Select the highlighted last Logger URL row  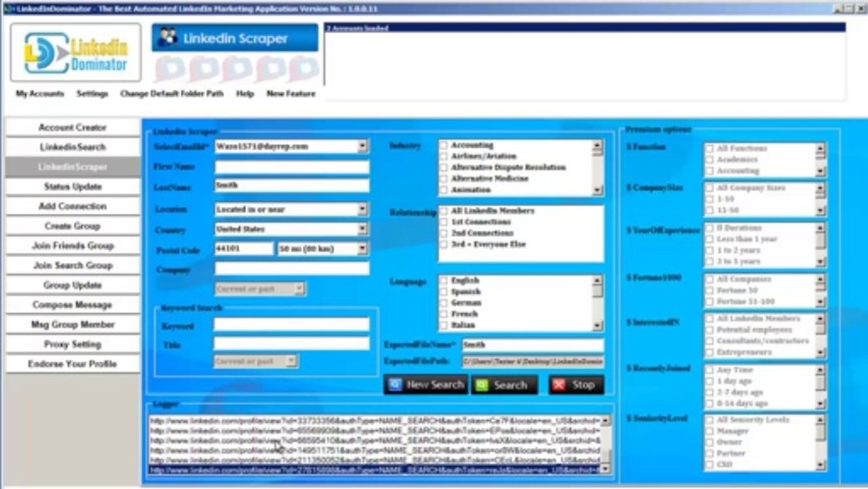click(374, 470)
